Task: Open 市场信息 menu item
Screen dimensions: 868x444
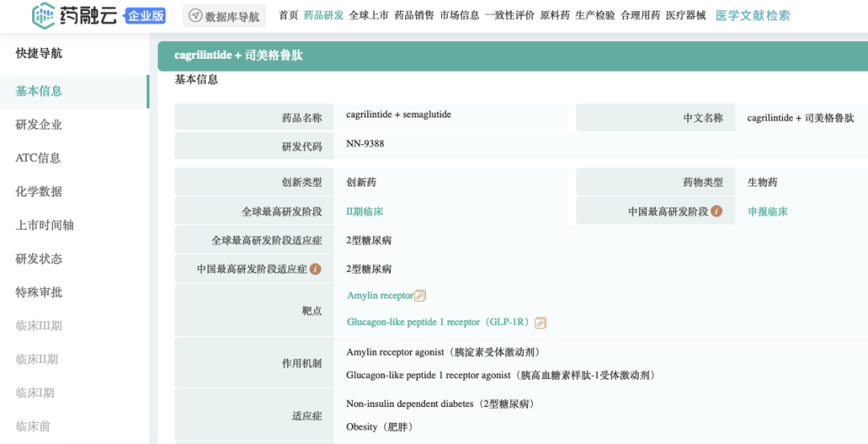Action: point(460,15)
